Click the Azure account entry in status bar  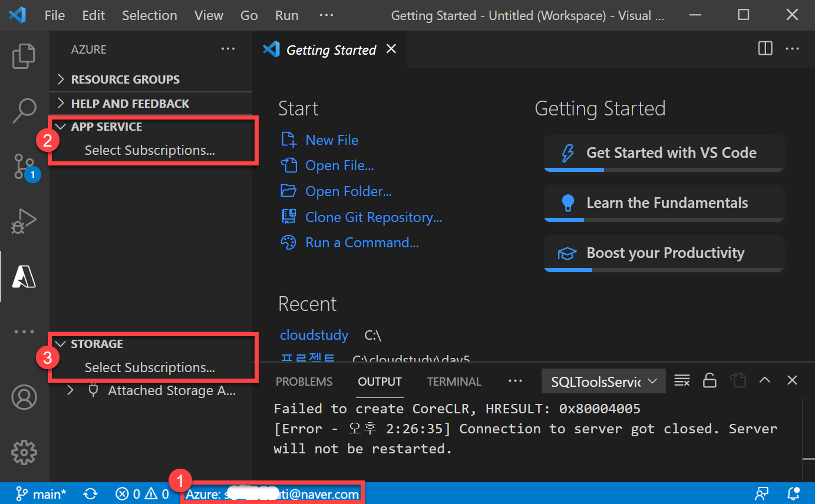click(x=272, y=493)
